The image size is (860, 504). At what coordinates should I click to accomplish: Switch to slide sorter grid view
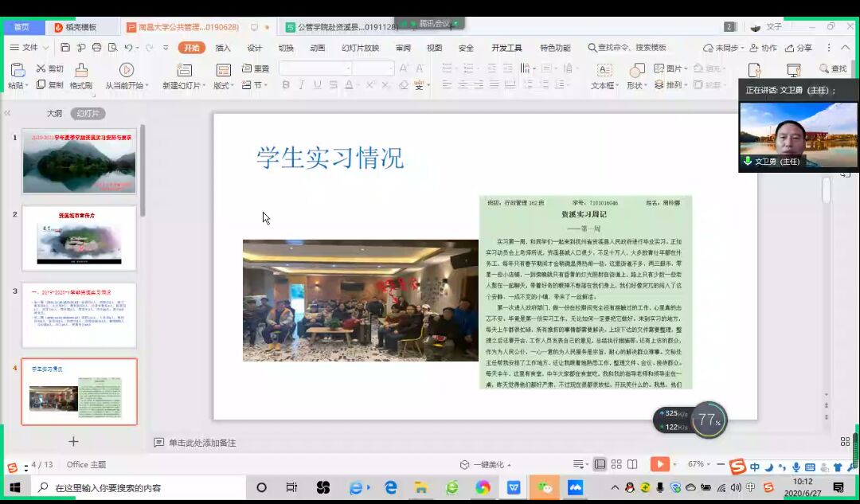616,464
